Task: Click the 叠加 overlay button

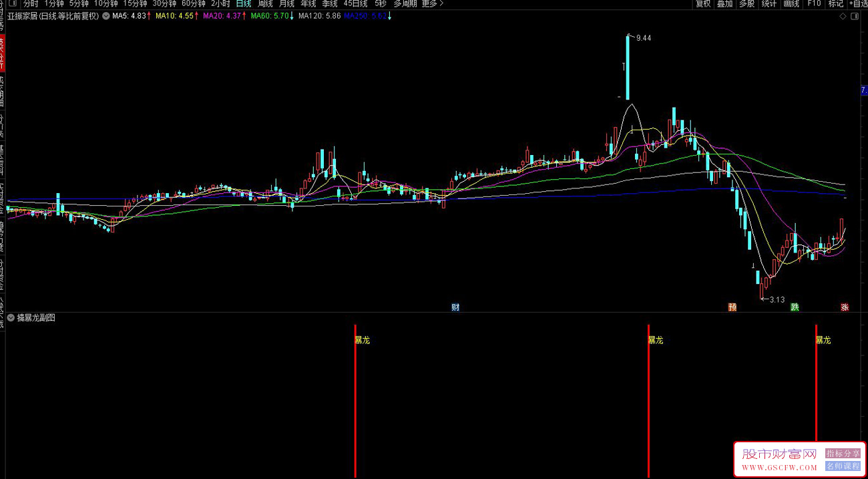Action: coord(725,3)
